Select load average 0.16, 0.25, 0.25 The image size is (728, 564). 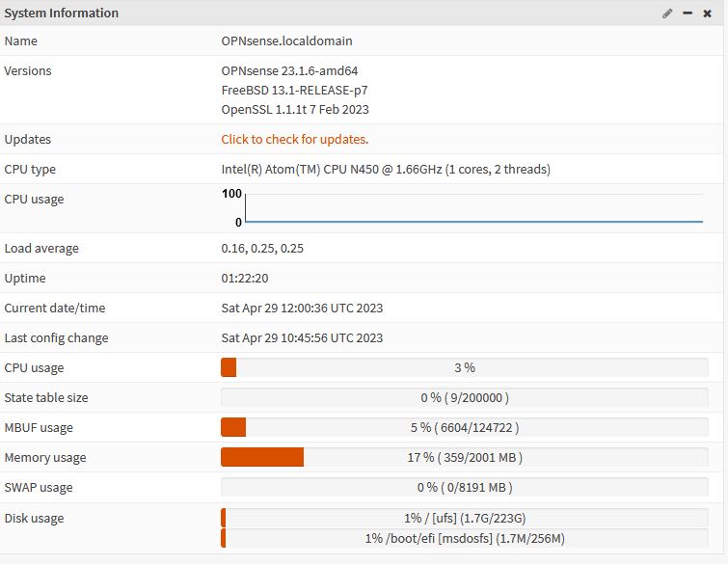(262, 249)
